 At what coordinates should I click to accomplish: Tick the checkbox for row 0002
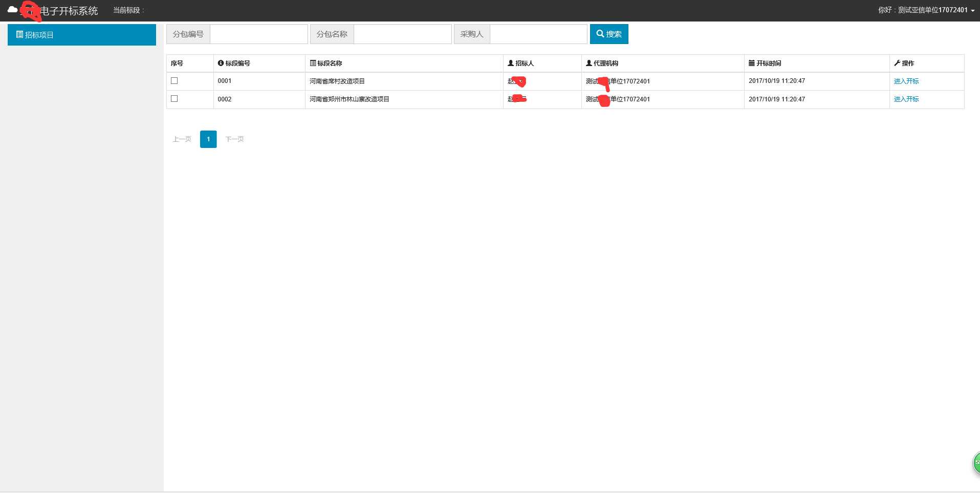(x=175, y=99)
